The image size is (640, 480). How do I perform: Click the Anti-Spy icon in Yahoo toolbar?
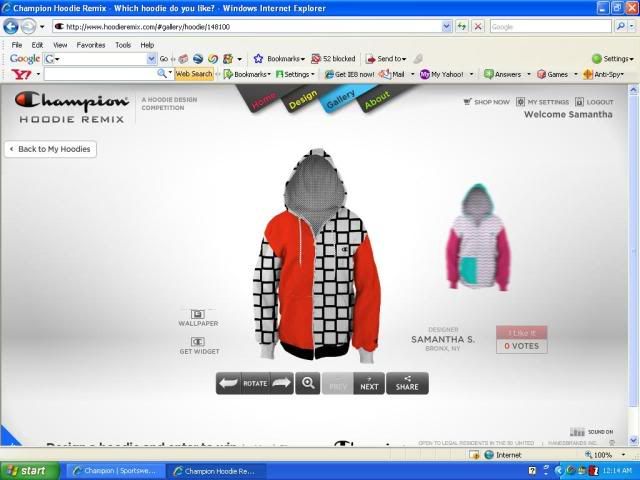[x=588, y=74]
